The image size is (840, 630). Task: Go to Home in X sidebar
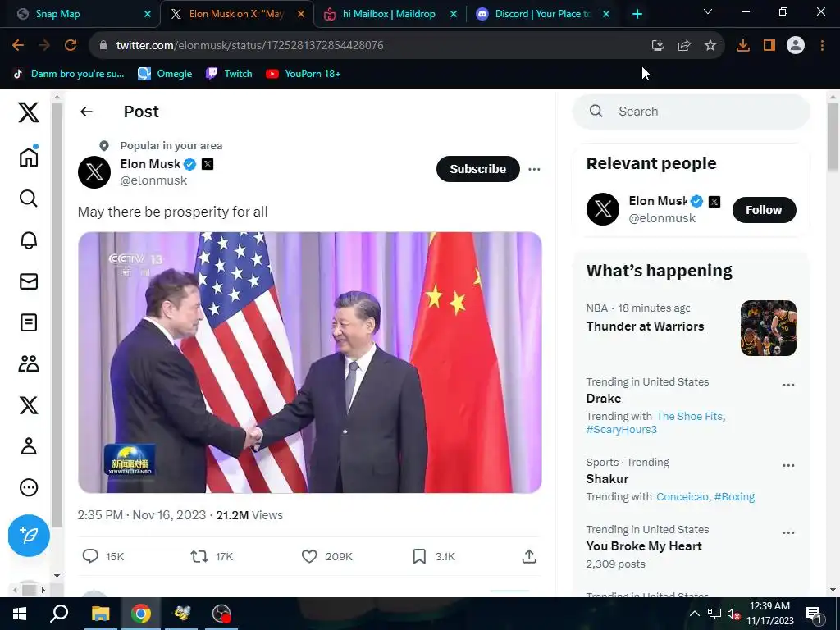pyautogui.click(x=29, y=156)
